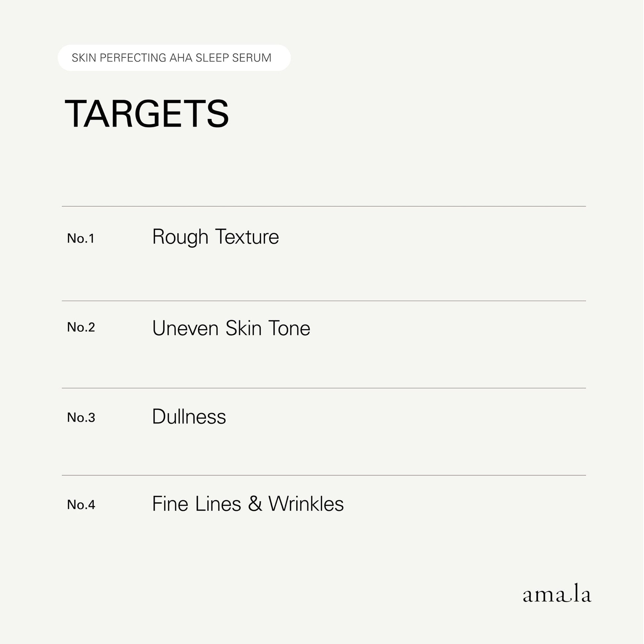Select the No.4 label
The width and height of the screenshot is (644, 644).
tap(81, 505)
